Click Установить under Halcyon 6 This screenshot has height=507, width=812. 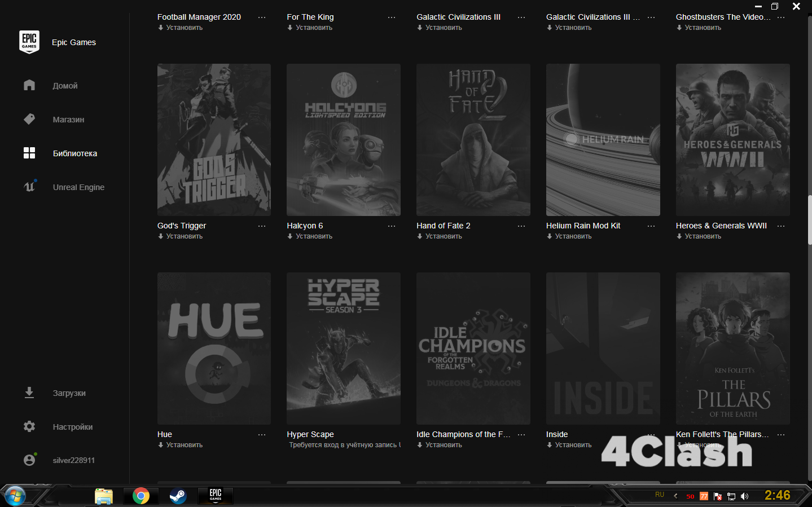click(310, 236)
